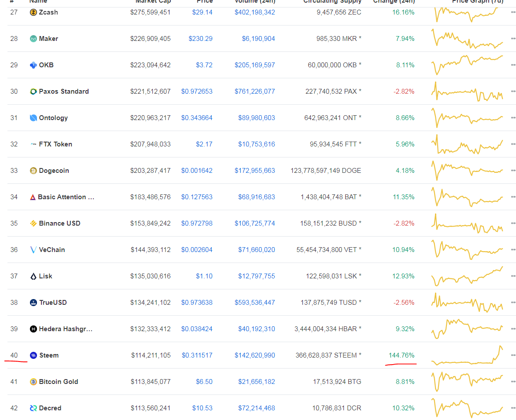The image size is (516, 420).
Task: Open the Zcash volume $402,198,342 link
Action: tap(255, 12)
